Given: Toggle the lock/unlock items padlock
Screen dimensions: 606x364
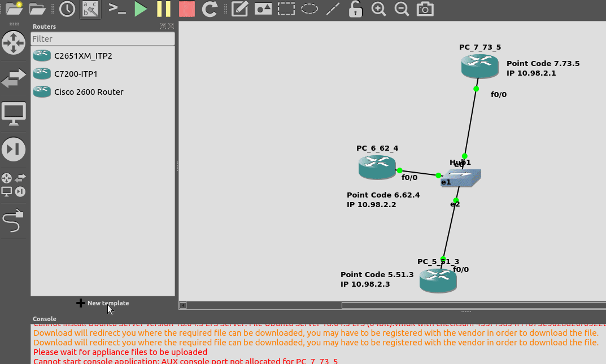Looking at the screenshot, I should (x=355, y=9).
